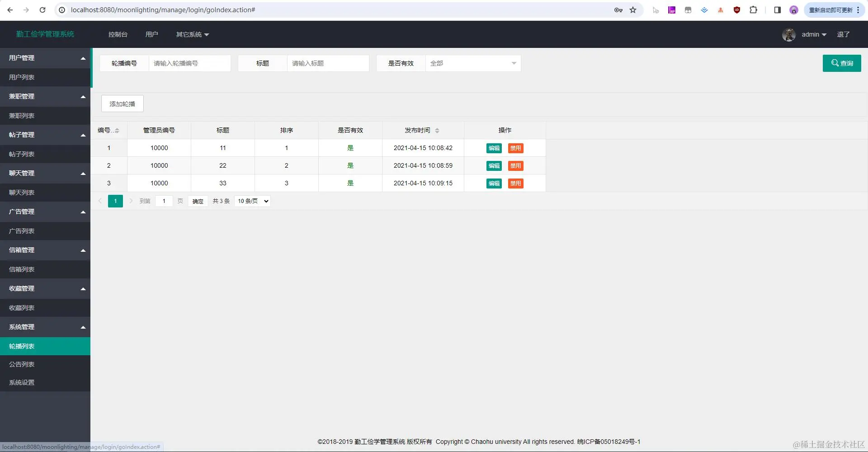Sort table by 发布时间 column arrows

(437, 131)
